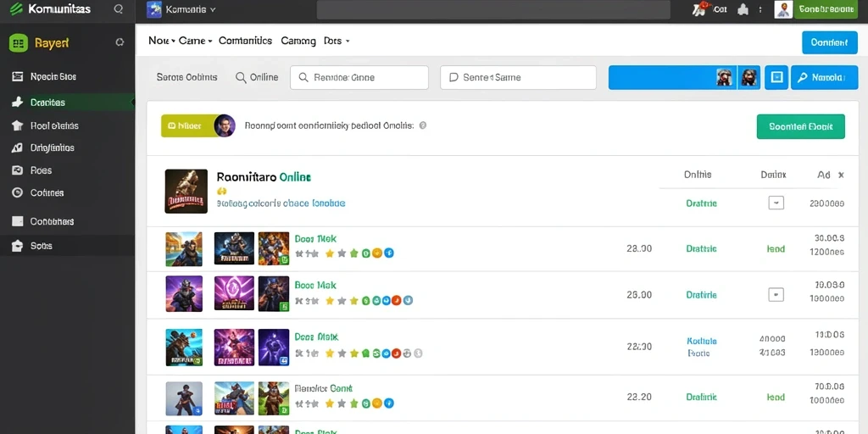Open the blue description link under Roomittaro Online
The width and height of the screenshot is (868, 434).
click(x=281, y=203)
